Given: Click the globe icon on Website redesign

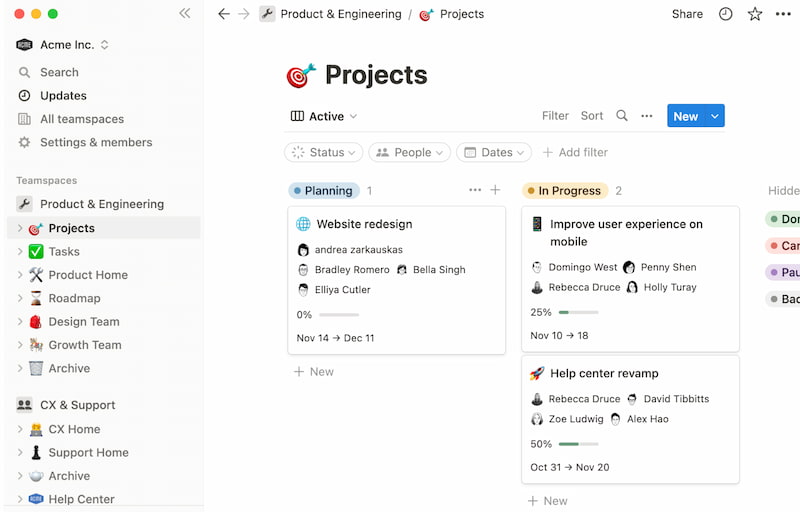Looking at the screenshot, I should 303,224.
